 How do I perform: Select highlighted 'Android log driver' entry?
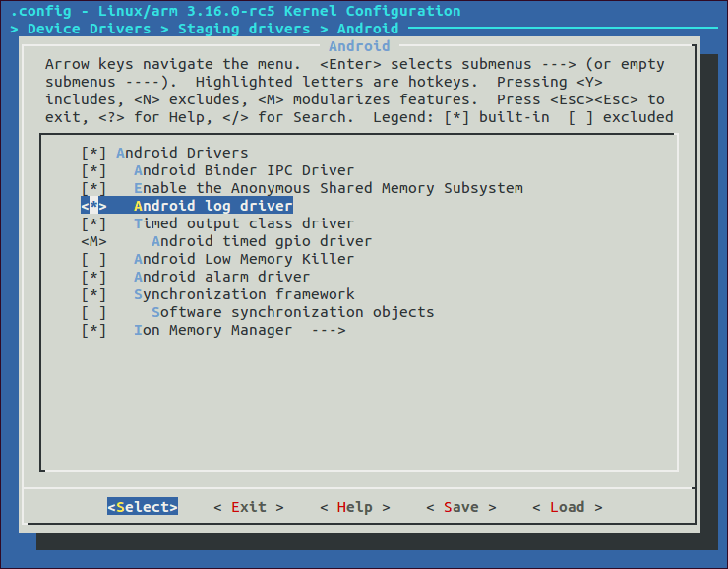point(213,206)
